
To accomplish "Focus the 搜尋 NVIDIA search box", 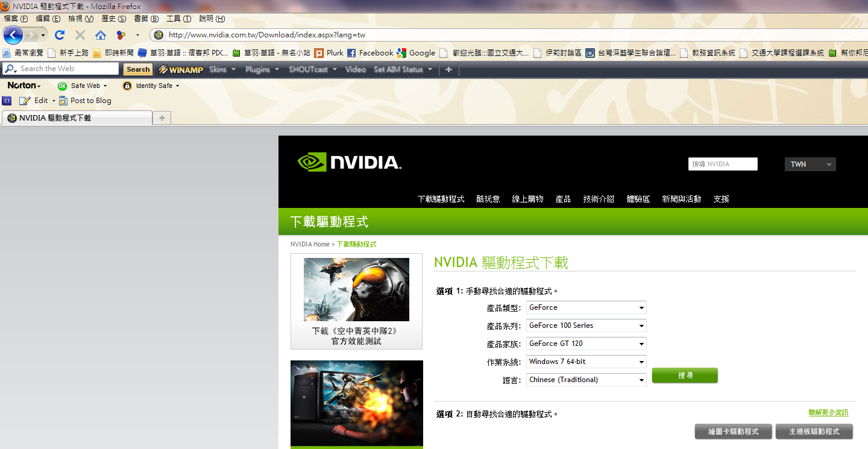I will pos(723,164).
